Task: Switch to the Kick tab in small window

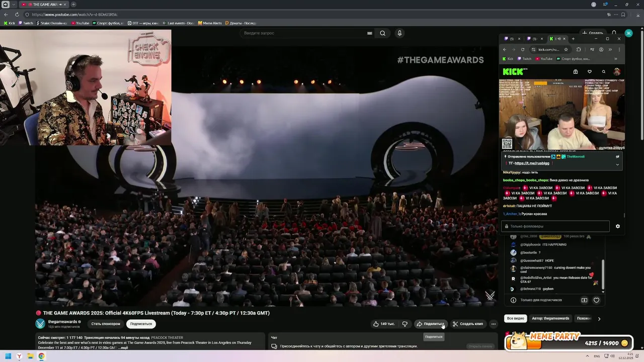Action: (x=557, y=39)
